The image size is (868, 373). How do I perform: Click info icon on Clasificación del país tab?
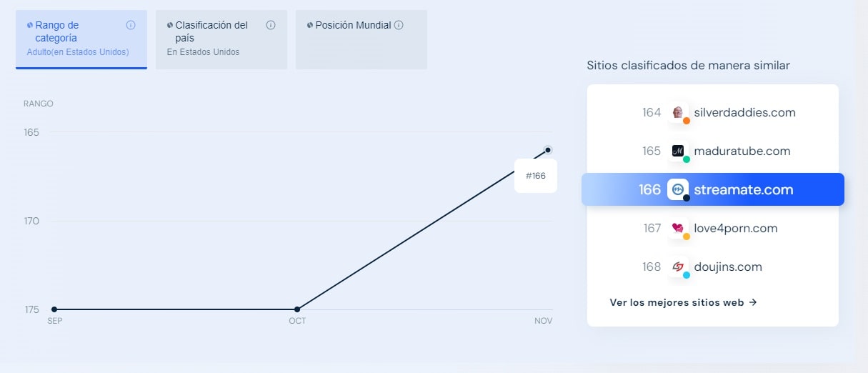click(x=271, y=25)
